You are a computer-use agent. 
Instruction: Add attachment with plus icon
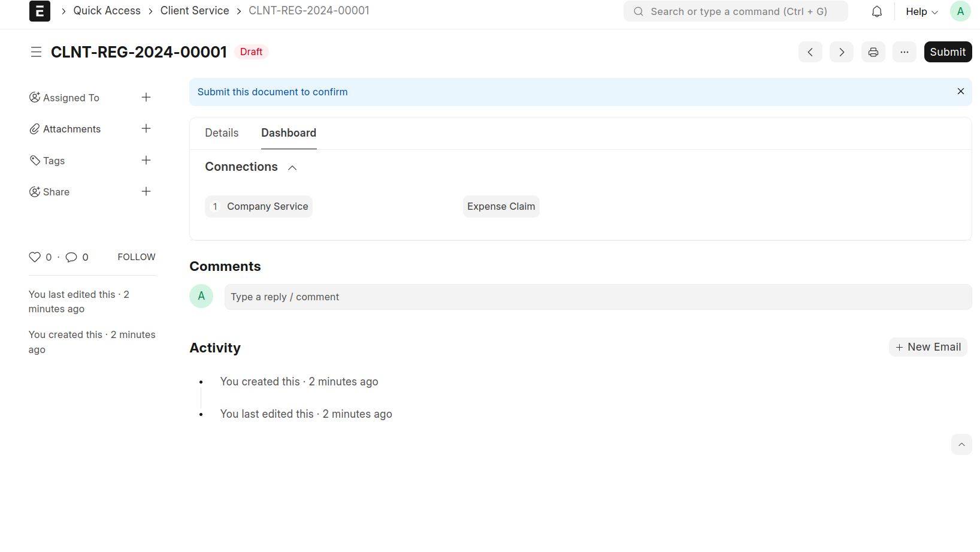pyautogui.click(x=146, y=128)
